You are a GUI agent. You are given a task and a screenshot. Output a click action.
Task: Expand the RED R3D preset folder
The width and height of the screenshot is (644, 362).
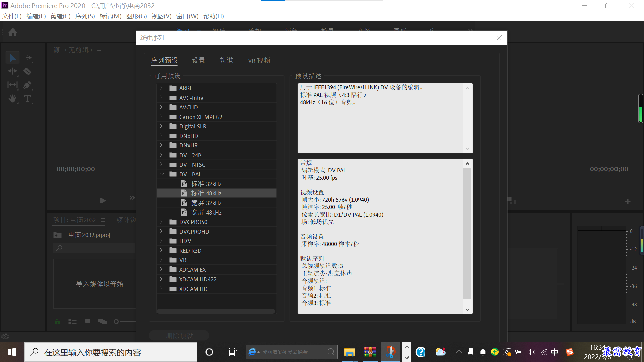[161, 250]
